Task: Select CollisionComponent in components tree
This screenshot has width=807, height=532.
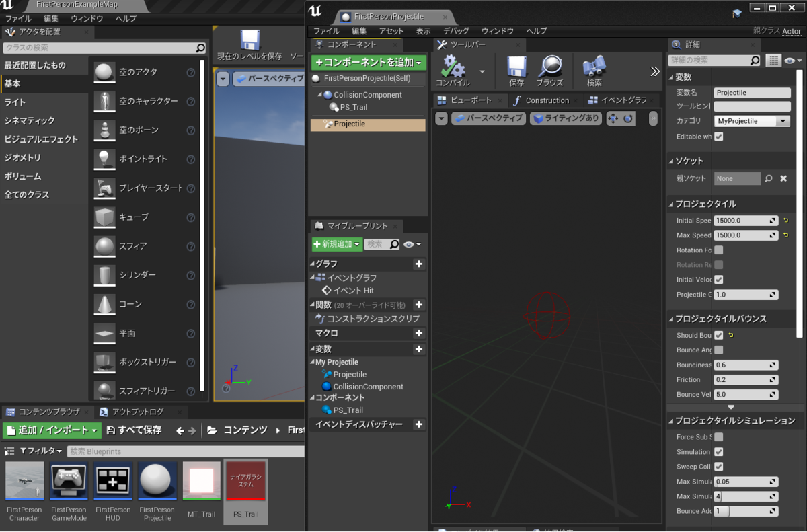Action: pyautogui.click(x=368, y=95)
